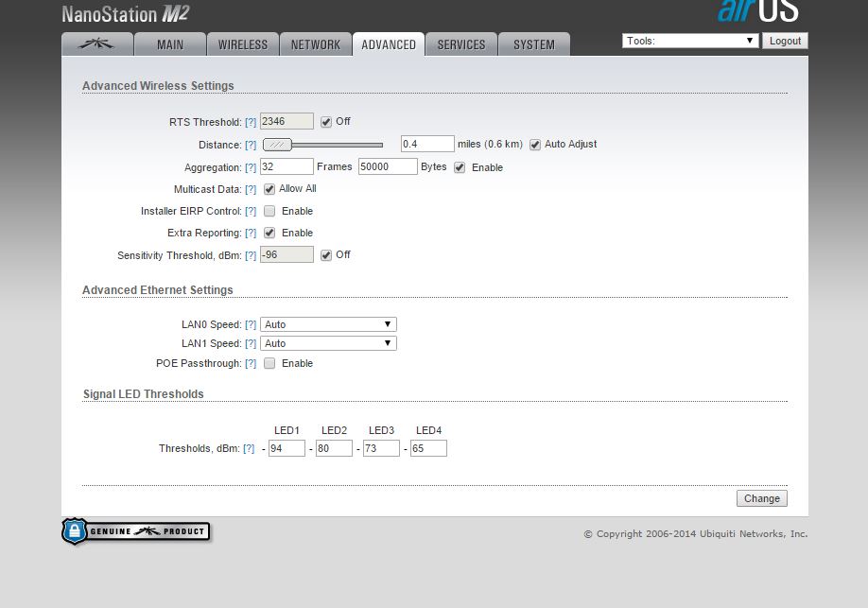Image resolution: width=868 pixels, height=608 pixels.
Task: Toggle Sensitivity Threshold Off checkbox
Action: [x=326, y=254]
